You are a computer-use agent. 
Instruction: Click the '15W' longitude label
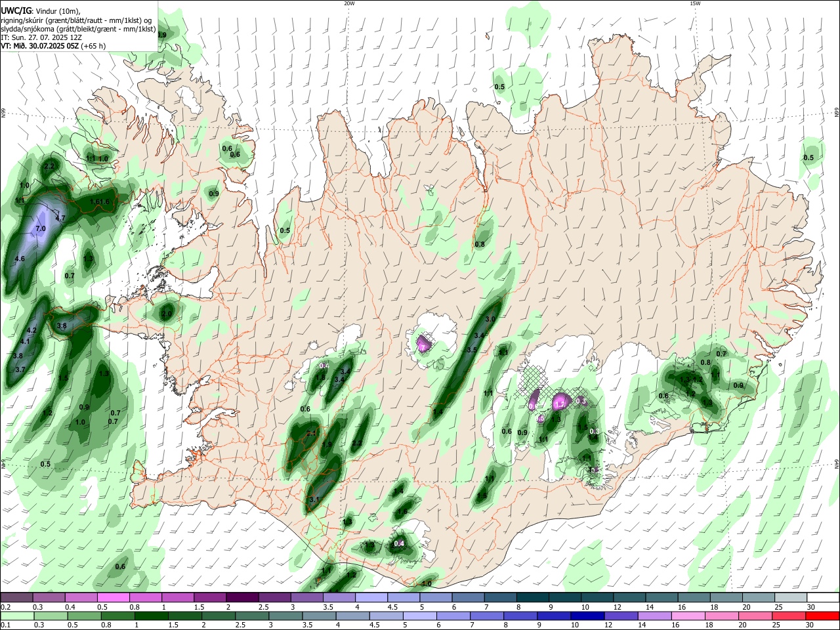pos(695,3)
